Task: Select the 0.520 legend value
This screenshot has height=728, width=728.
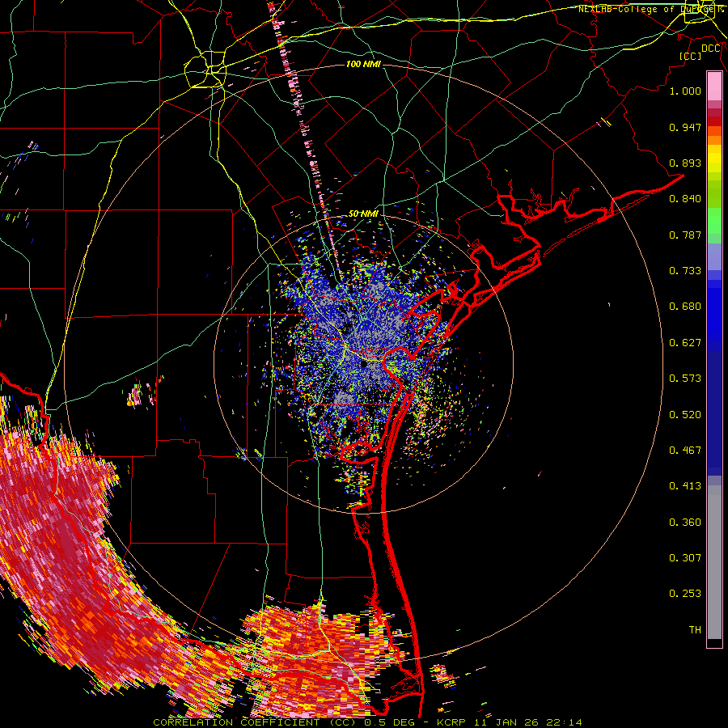Action: pos(685,415)
